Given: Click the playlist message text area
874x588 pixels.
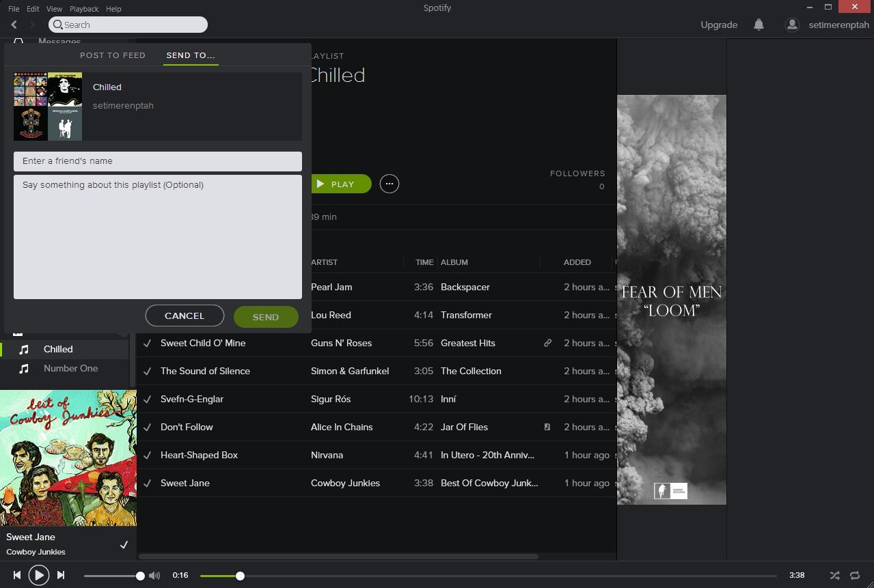Looking at the screenshot, I should pos(158,237).
